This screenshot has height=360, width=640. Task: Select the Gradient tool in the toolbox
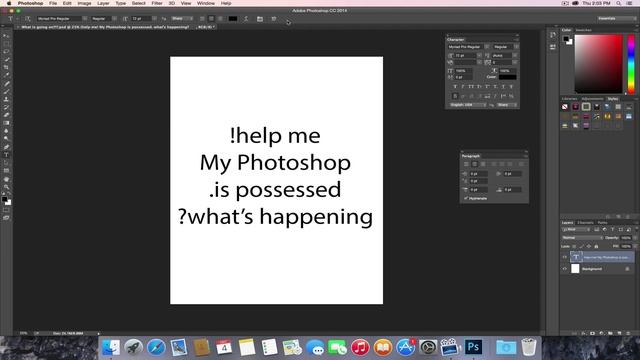[x=6, y=123]
